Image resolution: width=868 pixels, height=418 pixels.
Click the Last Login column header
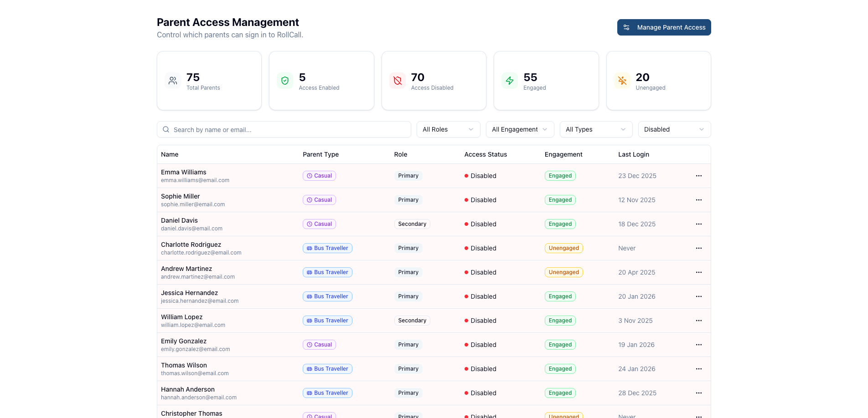coord(634,154)
